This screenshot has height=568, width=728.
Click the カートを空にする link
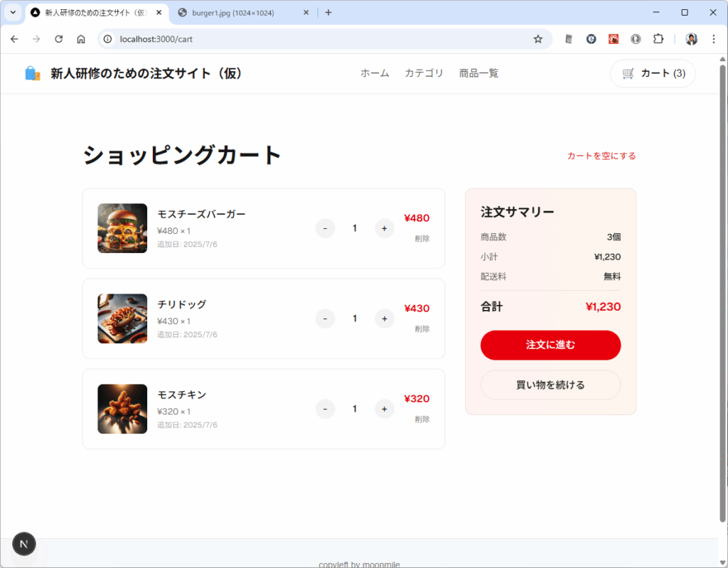click(x=601, y=156)
